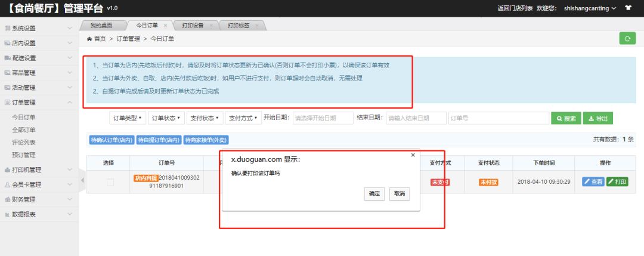
Task: Expand 菜品管理 menu
Action: pyautogui.click(x=39, y=73)
